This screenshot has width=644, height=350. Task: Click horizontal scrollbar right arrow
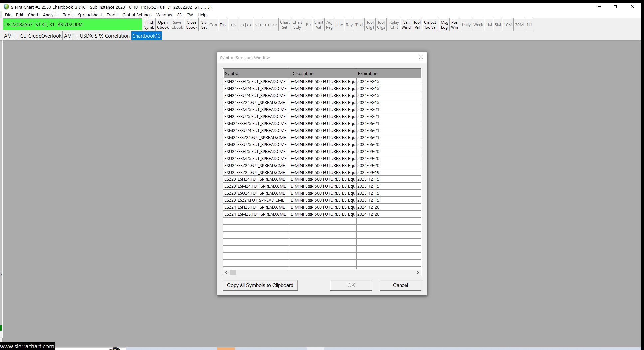(418, 272)
